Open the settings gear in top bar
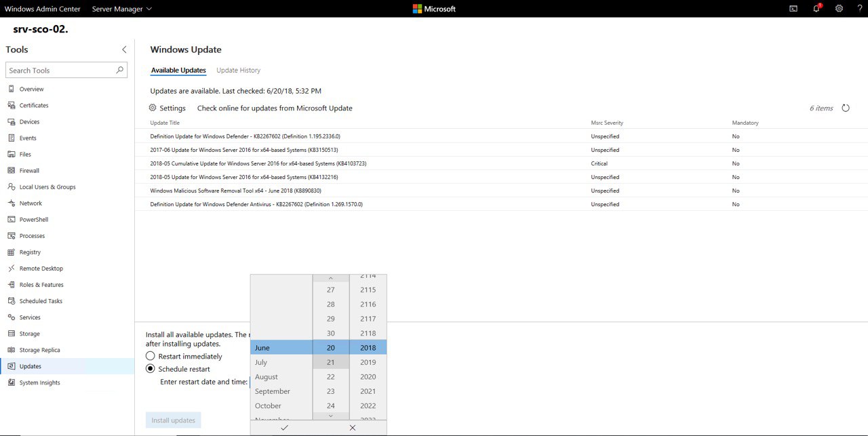The height and width of the screenshot is (436, 868). pyautogui.click(x=839, y=9)
